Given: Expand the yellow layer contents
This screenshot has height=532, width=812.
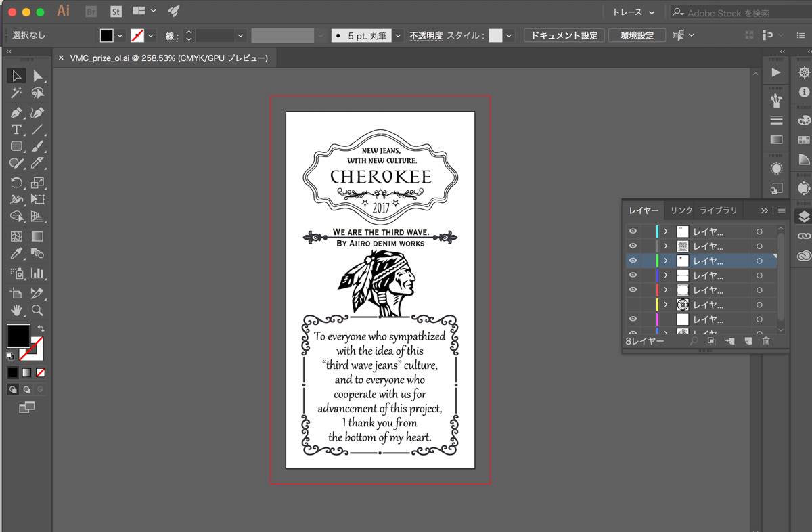Looking at the screenshot, I should (x=666, y=305).
